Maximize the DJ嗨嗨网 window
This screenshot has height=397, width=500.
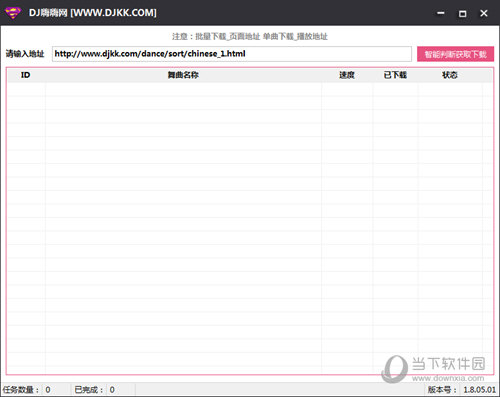click(x=462, y=13)
